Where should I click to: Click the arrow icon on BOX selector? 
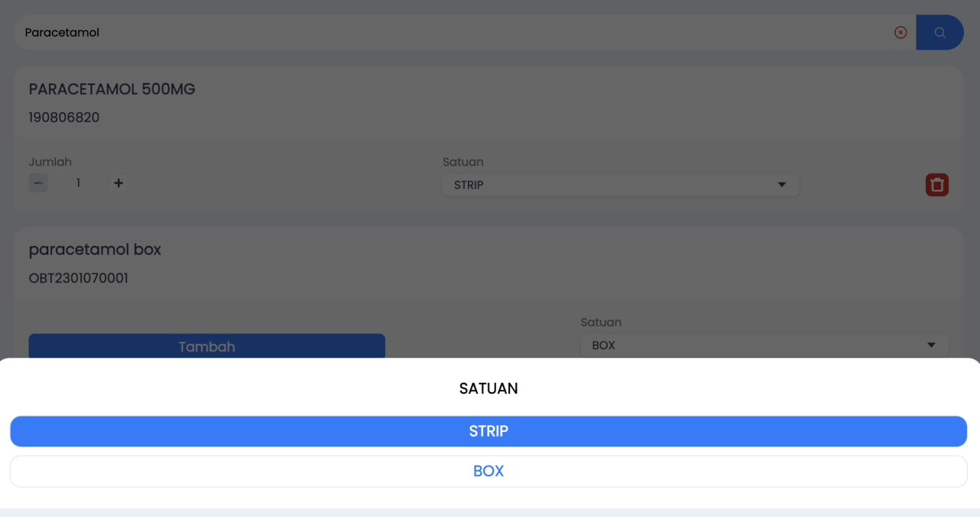[931, 345]
